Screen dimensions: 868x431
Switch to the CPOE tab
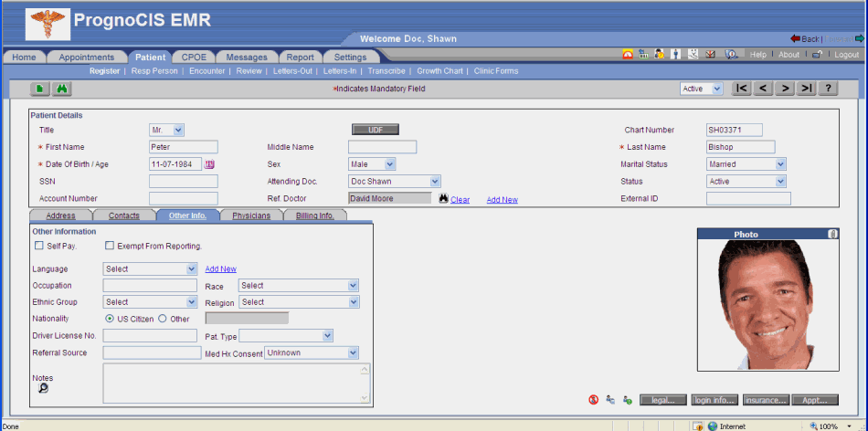point(194,57)
